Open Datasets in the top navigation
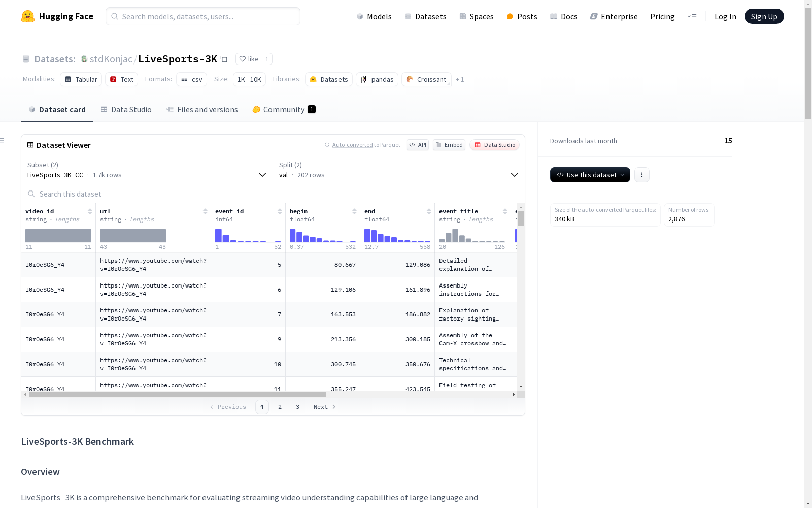812x508 pixels. (425, 16)
